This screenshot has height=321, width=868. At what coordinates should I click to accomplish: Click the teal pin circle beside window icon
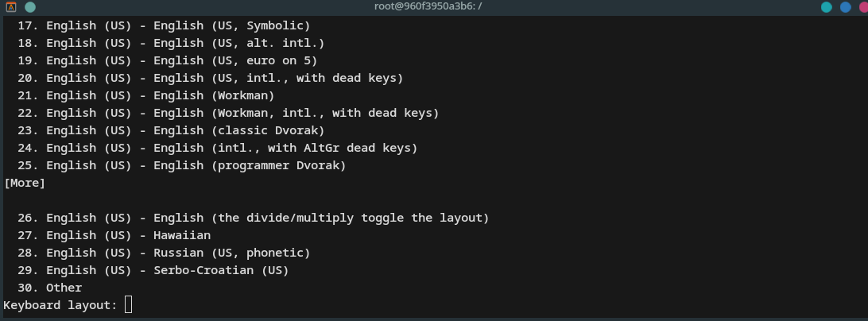pos(30,7)
